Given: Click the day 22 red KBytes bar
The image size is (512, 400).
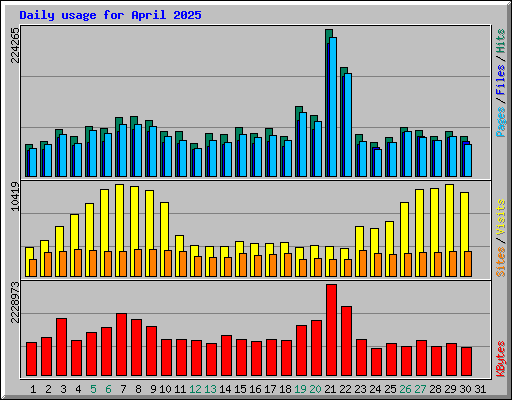Looking at the screenshot, I should pos(346,341).
